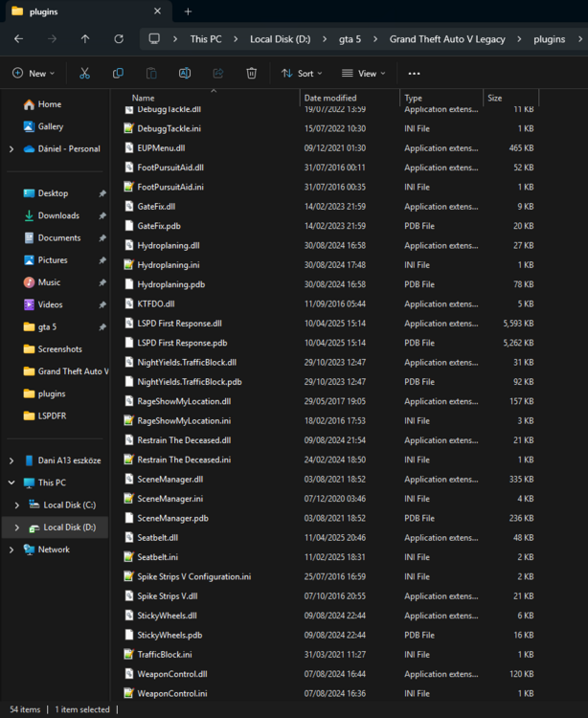The width and height of the screenshot is (588, 718).
Task: Expand Dani A13 eszköze node
Action: pyautogui.click(x=11, y=460)
